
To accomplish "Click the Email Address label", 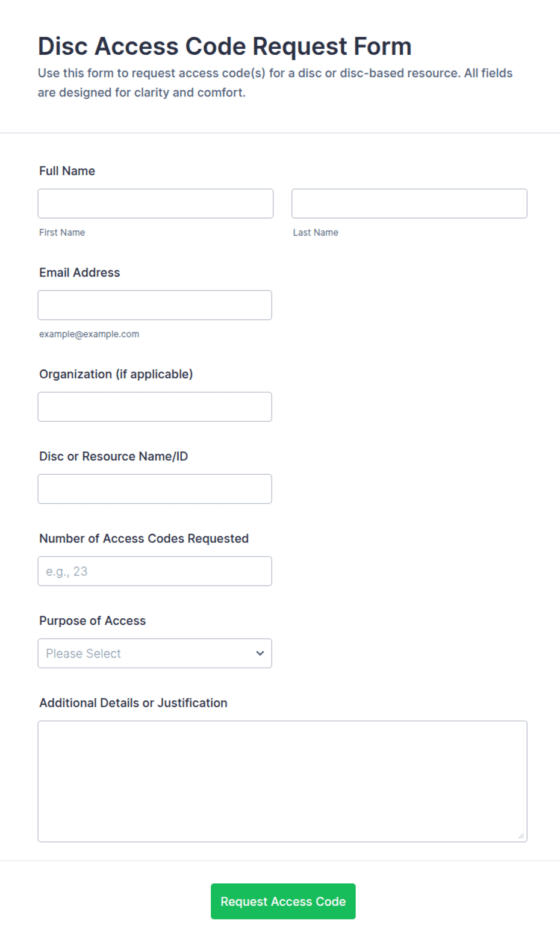I will tap(79, 272).
